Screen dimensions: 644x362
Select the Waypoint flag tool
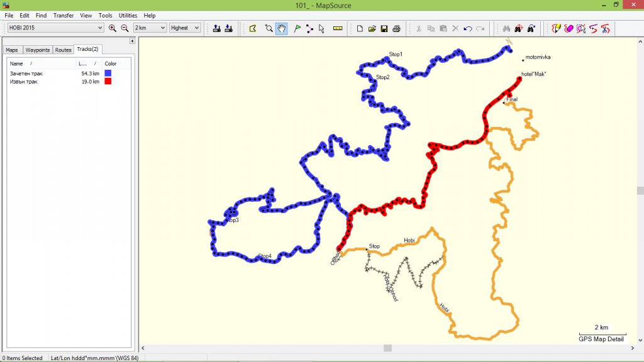pyautogui.click(x=297, y=28)
